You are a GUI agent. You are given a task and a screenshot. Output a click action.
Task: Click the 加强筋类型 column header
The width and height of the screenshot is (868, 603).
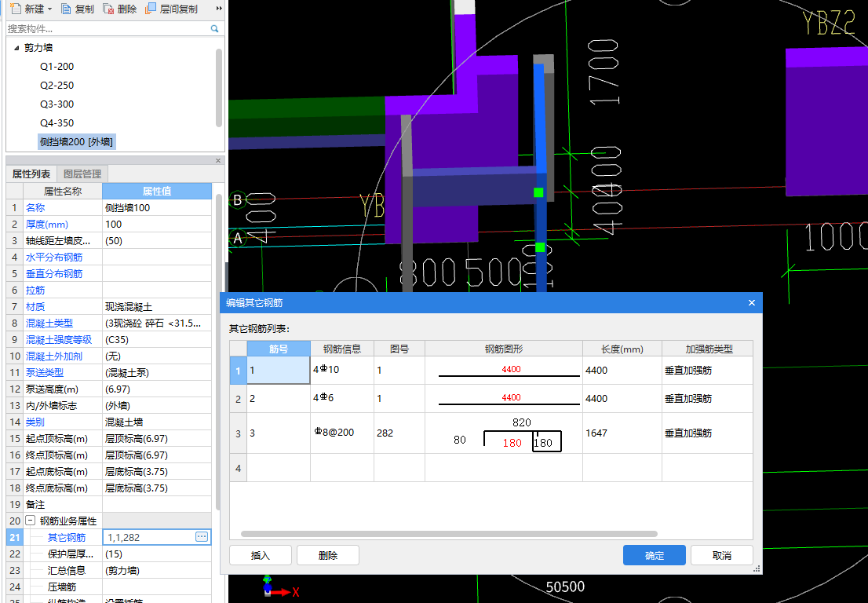(x=707, y=349)
